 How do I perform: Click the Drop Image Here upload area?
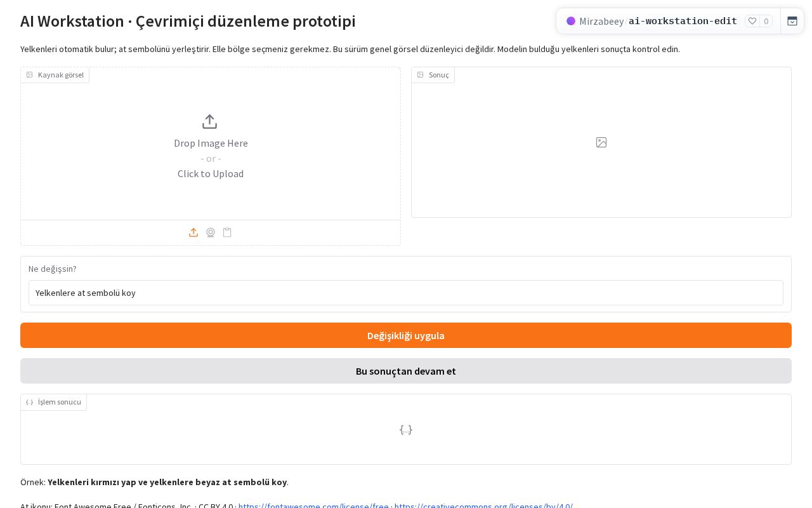(211, 144)
